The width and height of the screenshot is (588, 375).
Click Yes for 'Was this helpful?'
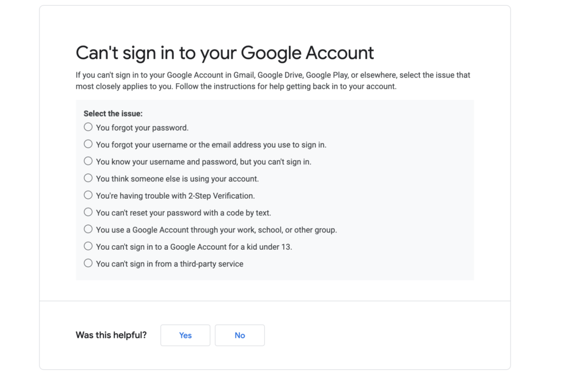click(185, 335)
